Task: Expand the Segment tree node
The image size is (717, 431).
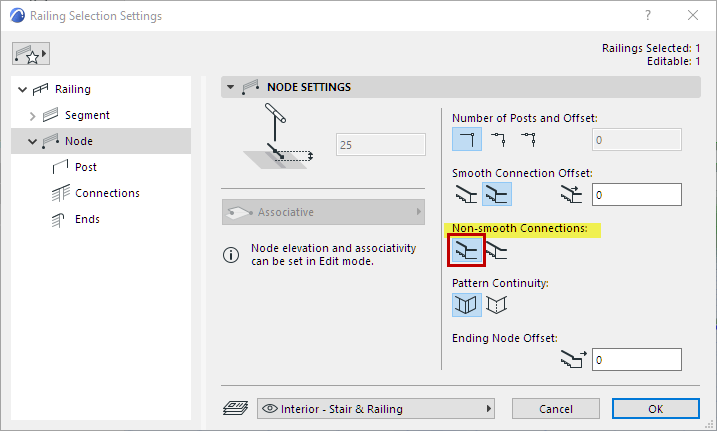Action: (x=32, y=115)
